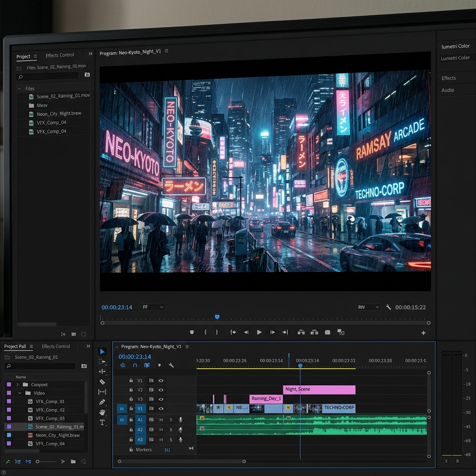Toggle sync lock on track V3
Image resolution: width=476 pixels, height=476 pixels.
coord(151,399)
